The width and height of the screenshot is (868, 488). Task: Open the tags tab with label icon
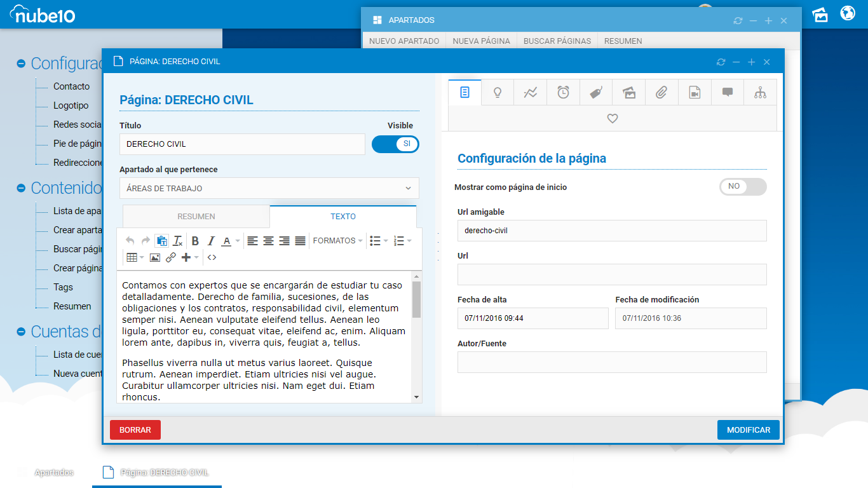pyautogui.click(x=596, y=92)
